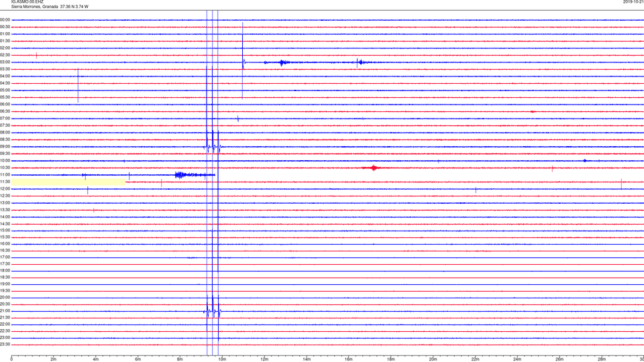The height and width of the screenshot is (362, 644).
Task: Select the 14:00 trace time label
Action: [x=5, y=217]
